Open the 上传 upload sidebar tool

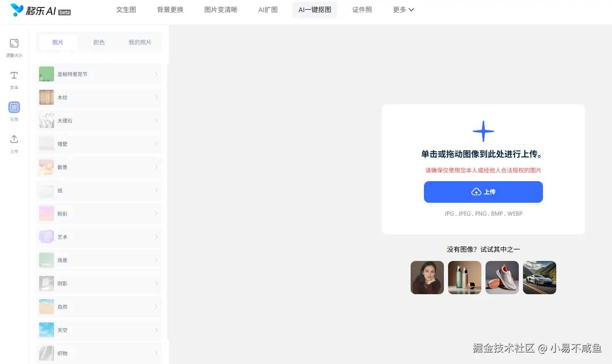click(x=14, y=144)
